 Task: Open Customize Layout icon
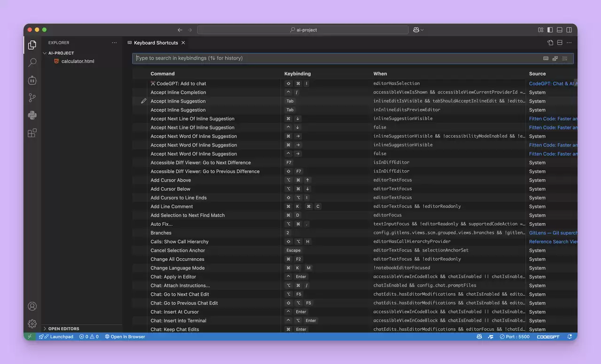click(540, 30)
